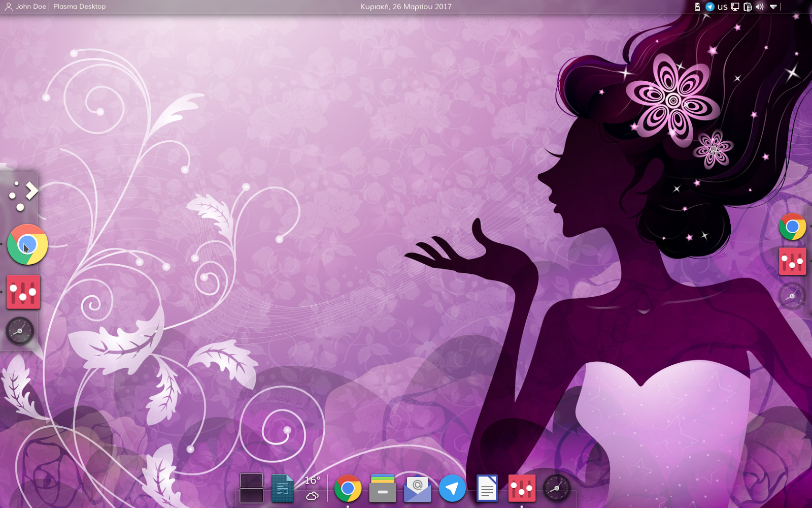Switch to upper virtual desktop in pager

(252, 480)
